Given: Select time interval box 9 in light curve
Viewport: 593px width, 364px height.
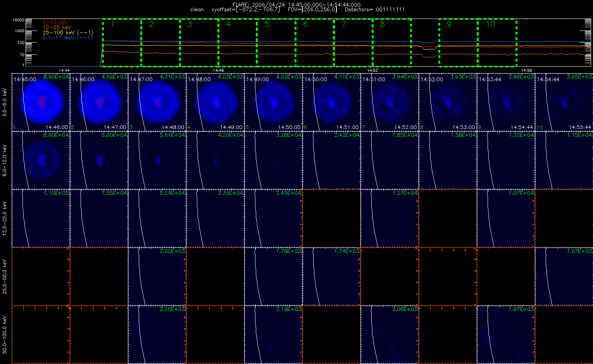Looking at the screenshot, I should point(459,42).
